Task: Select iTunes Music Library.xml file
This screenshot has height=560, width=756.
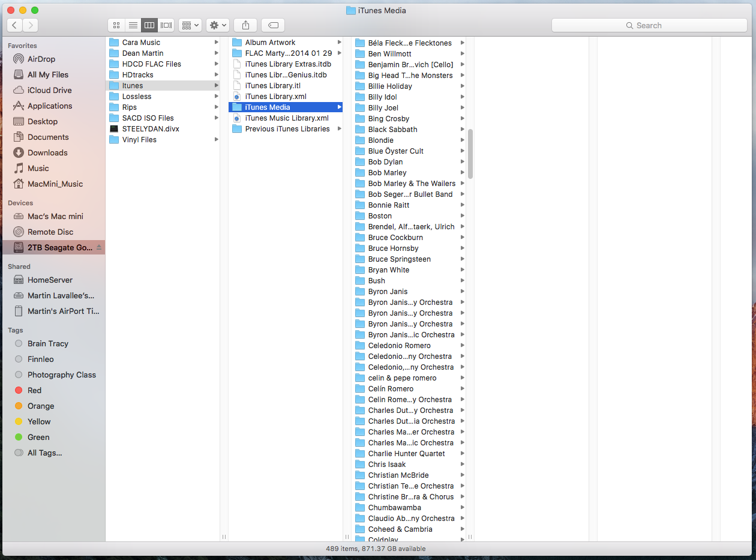Action: click(286, 118)
